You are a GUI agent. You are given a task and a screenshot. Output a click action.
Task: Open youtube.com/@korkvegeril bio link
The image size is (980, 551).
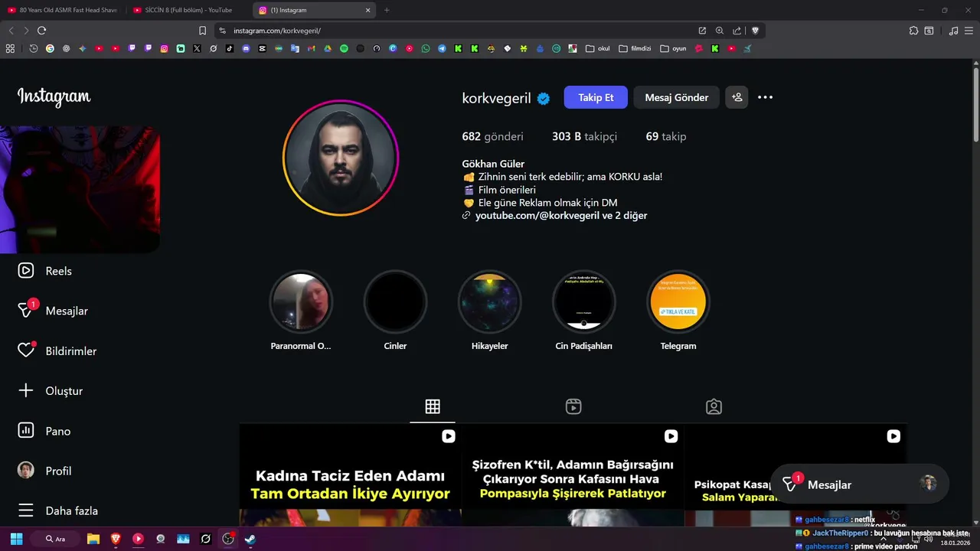(x=561, y=216)
